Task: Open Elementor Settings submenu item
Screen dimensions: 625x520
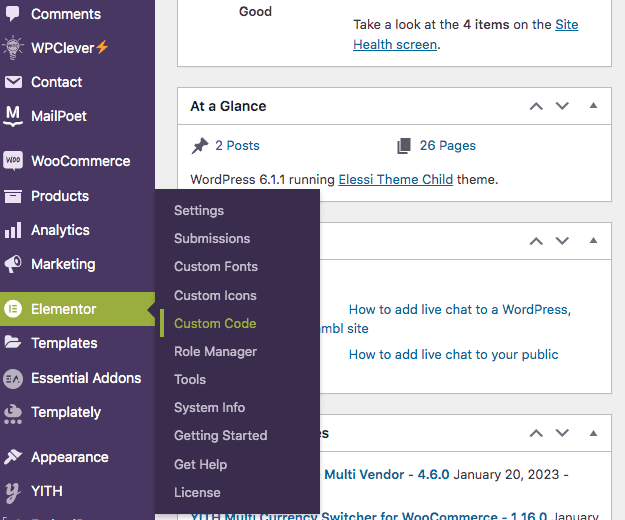Action: pyautogui.click(x=199, y=211)
